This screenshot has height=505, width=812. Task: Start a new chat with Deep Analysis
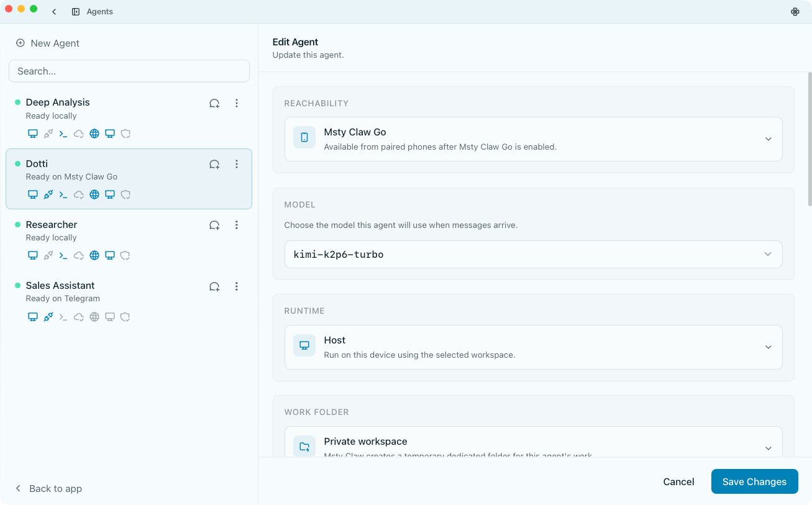[x=214, y=104]
